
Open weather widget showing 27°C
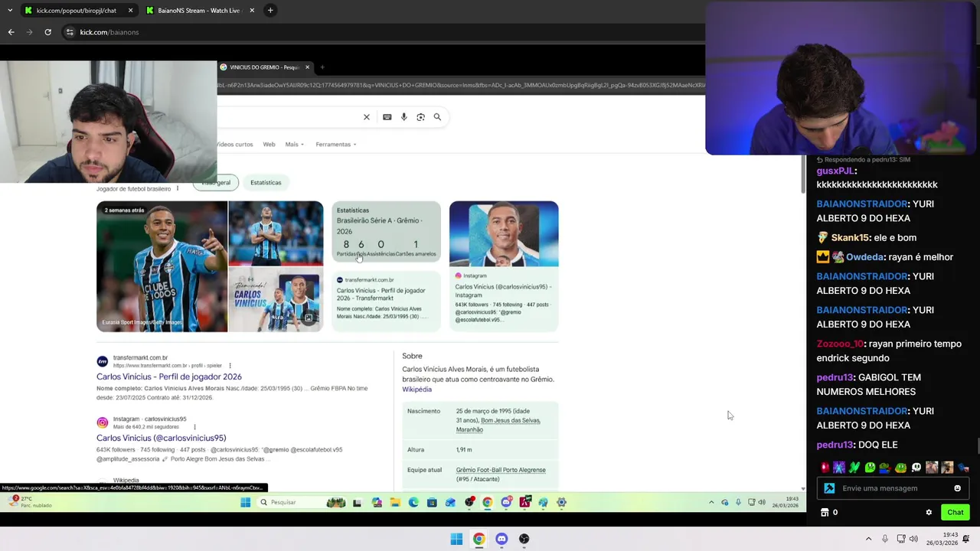pyautogui.click(x=29, y=502)
